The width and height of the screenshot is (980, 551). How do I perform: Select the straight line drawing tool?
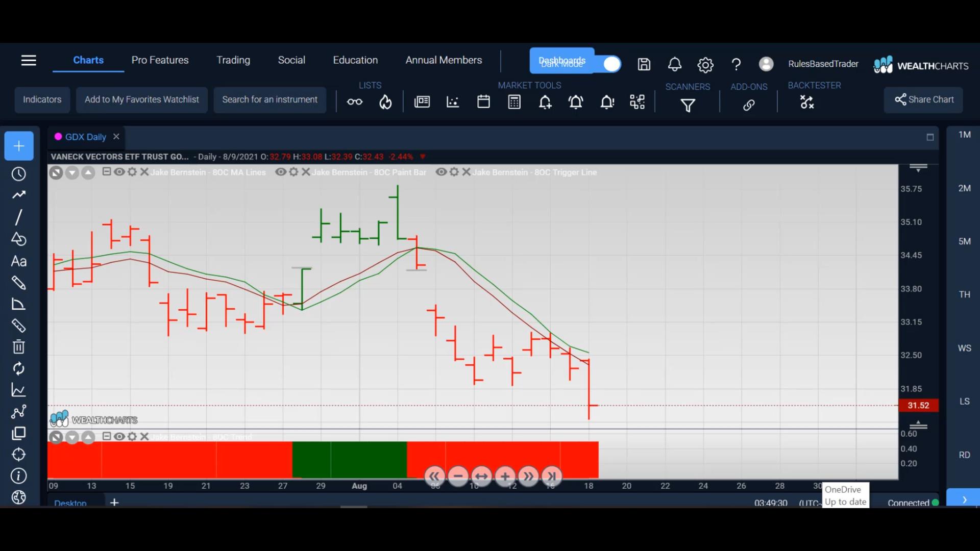[19, 217]
